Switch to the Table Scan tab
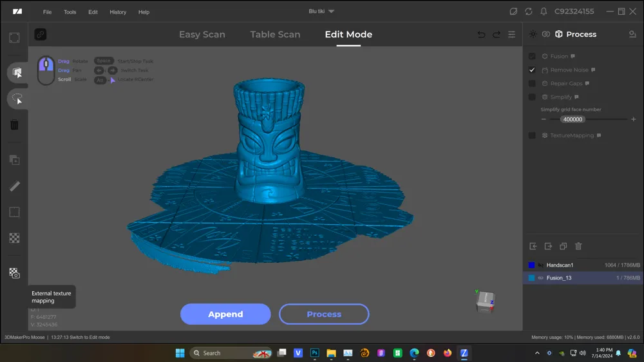The image size is (644, 362). [275, 35]
